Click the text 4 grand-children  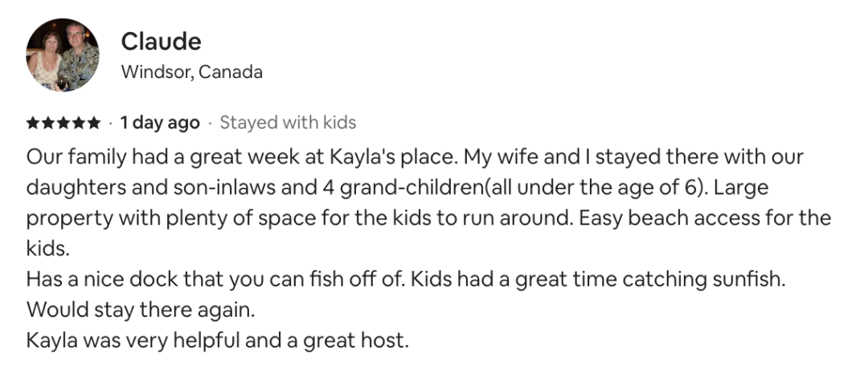[x=403, y=188]
